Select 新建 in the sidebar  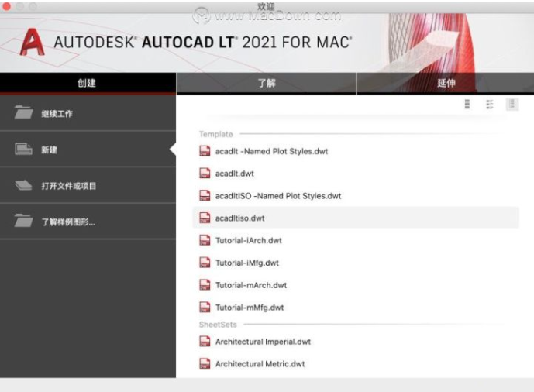[88, 150]
